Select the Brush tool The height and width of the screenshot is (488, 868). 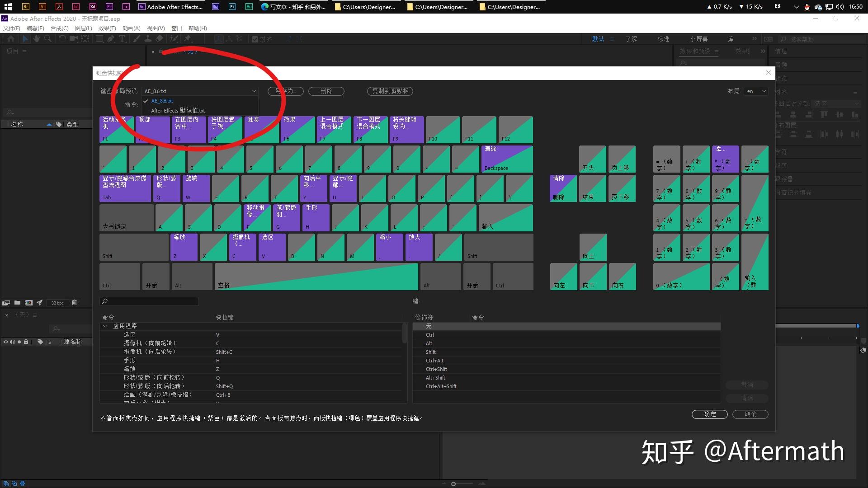pyautogui.click(x=137, y=39)
